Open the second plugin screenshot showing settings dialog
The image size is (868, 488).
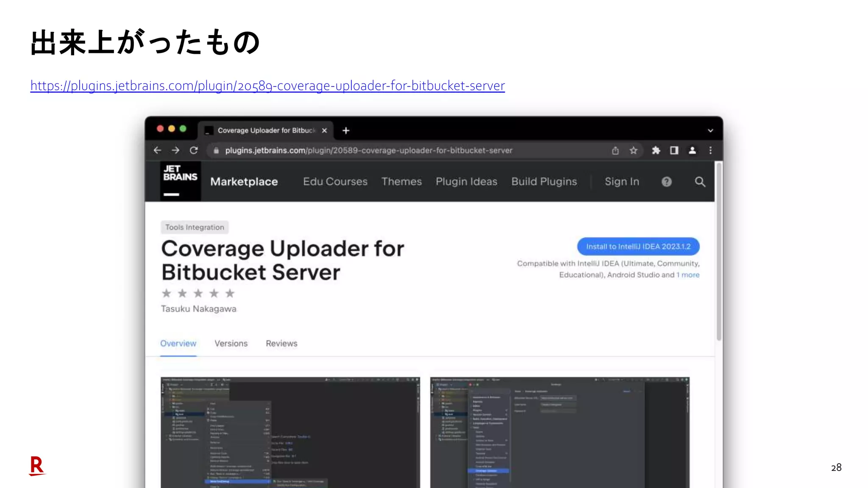560,433
